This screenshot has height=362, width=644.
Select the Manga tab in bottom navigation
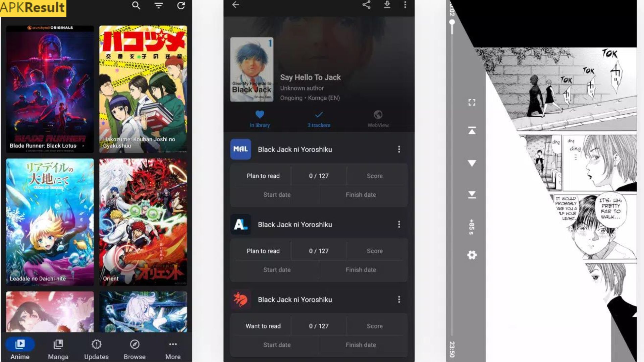pos(58,349)
